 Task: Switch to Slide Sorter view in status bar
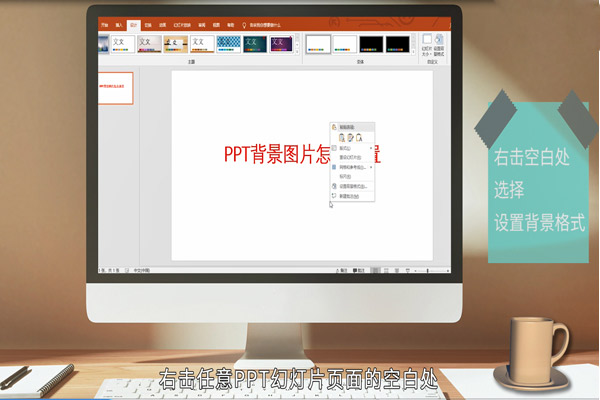coord(386,270)
